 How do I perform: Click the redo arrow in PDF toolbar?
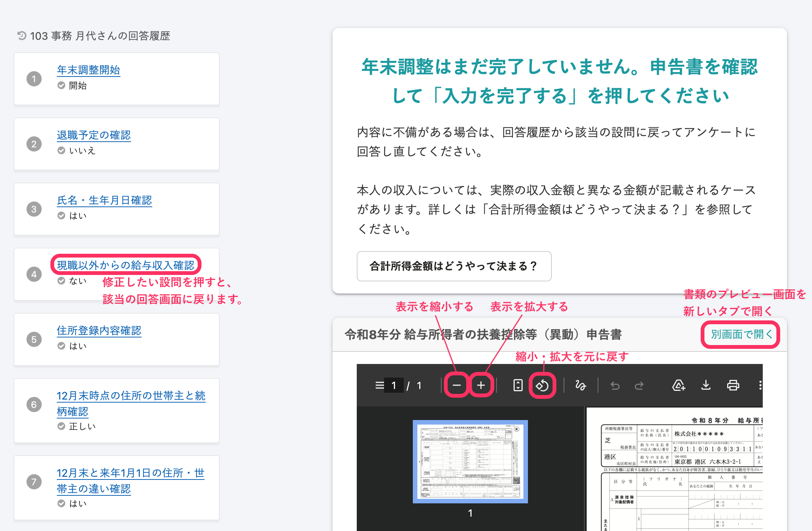639,386
